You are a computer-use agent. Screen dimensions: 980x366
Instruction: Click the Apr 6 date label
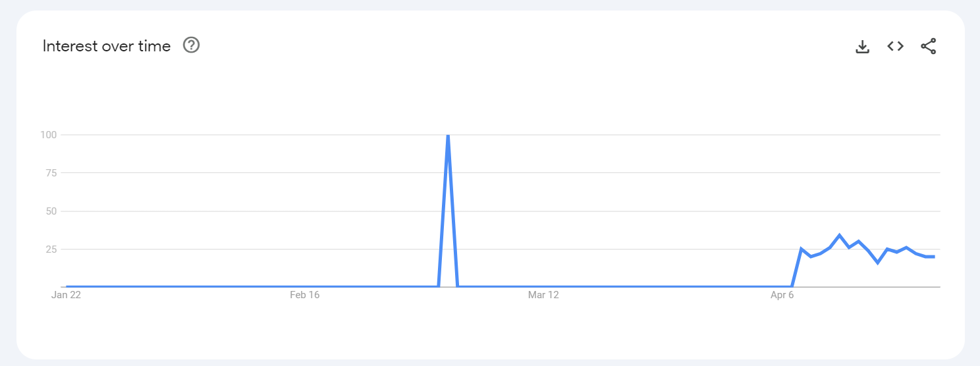click(782, 295)
